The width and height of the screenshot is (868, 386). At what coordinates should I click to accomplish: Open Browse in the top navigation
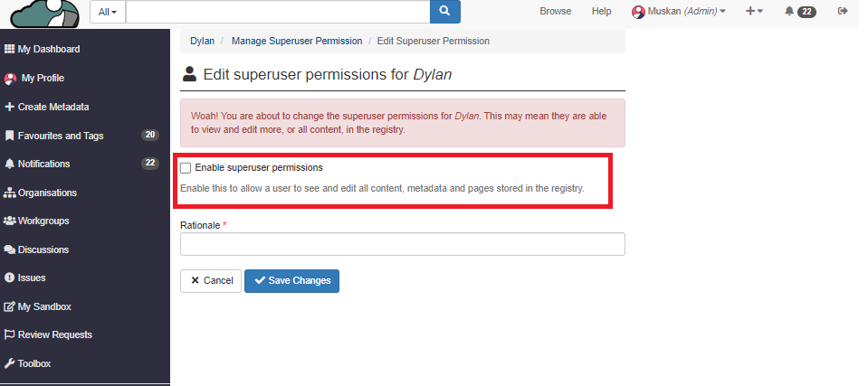(555, 11)
